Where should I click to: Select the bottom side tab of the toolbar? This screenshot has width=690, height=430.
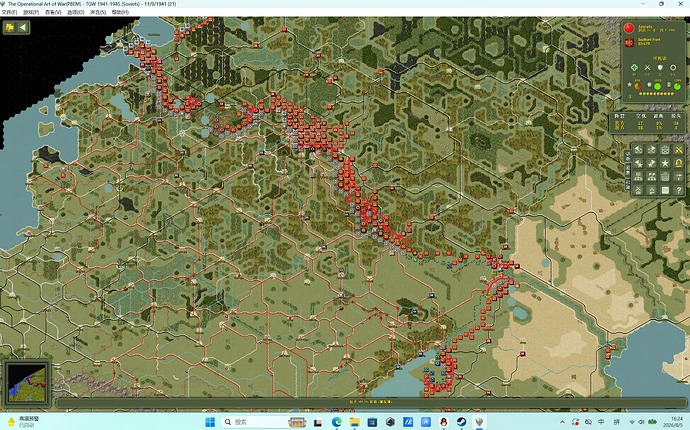(x=628, y=184)
